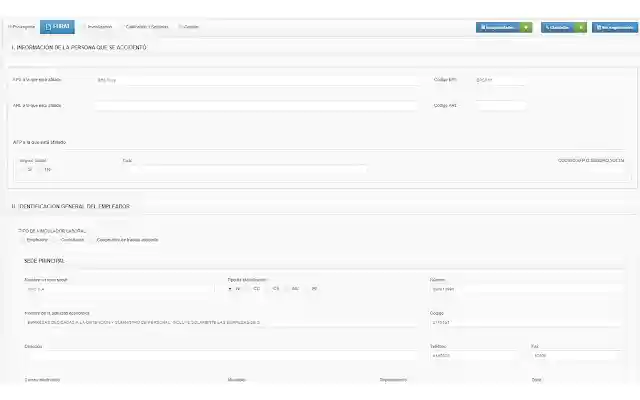This screenshot has height=400, width=640.
Task: Select Contratante vinculación type
Action: 57,240
